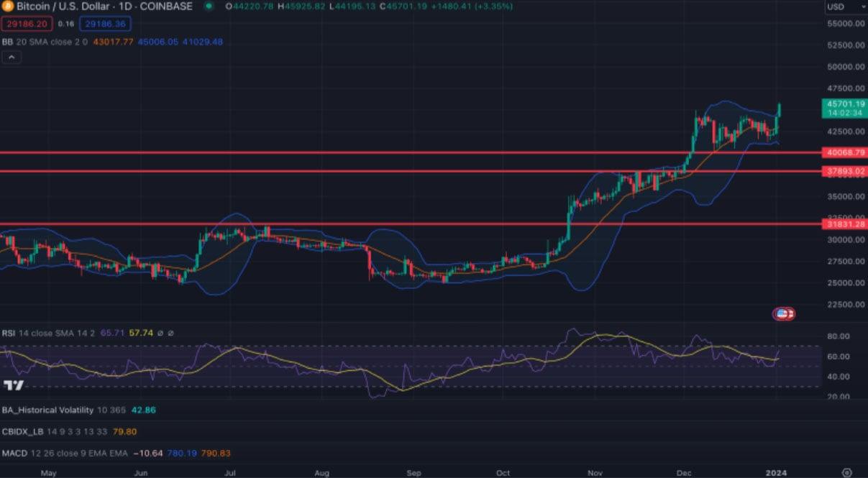Select the MACD 12 26 indicator legend
This screenshot has height=478, width=868.
66,453
